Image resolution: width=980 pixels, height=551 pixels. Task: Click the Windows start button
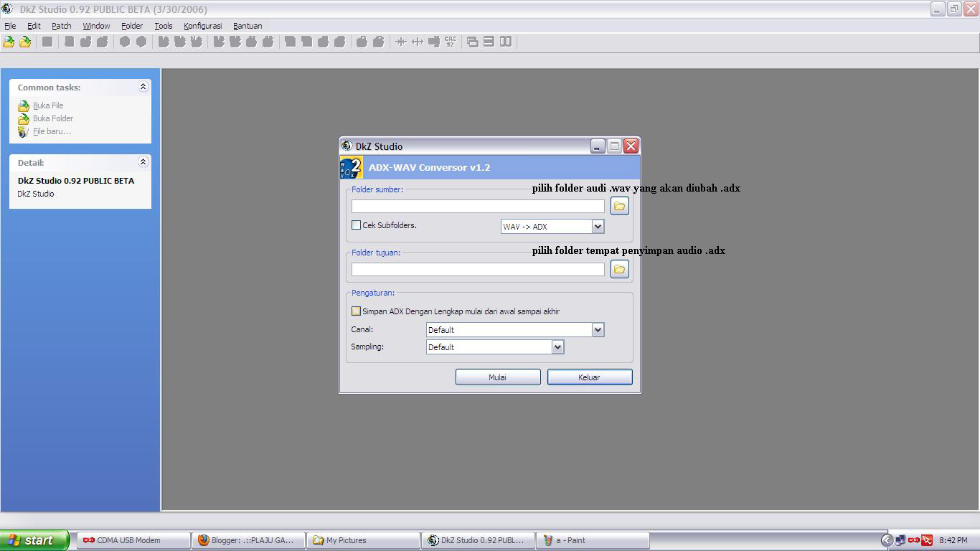(x=34, y=540)
